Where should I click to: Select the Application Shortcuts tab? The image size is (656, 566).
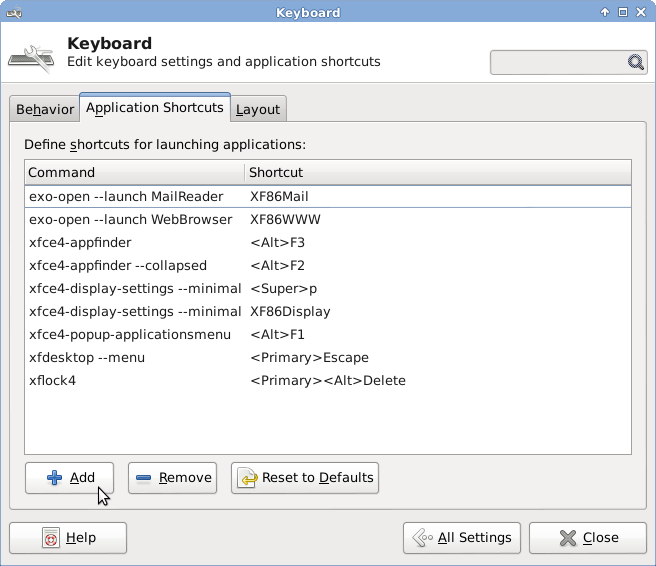(154, 108)
